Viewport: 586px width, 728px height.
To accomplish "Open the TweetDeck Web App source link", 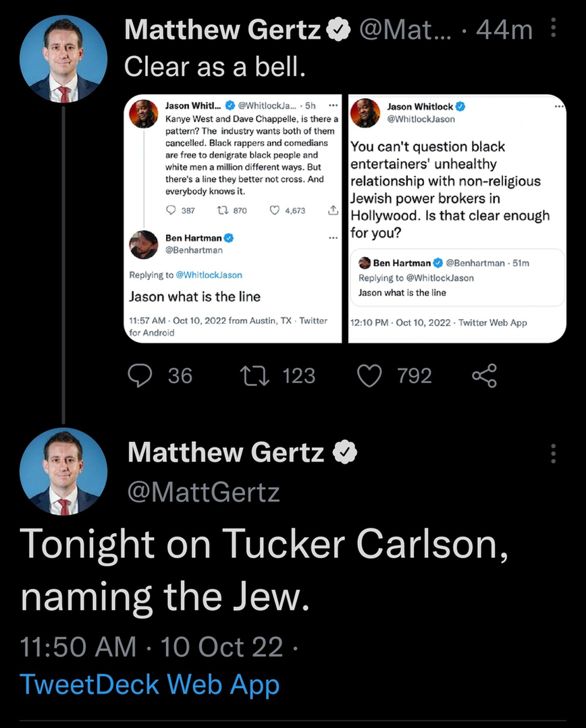I will [149, 684].
